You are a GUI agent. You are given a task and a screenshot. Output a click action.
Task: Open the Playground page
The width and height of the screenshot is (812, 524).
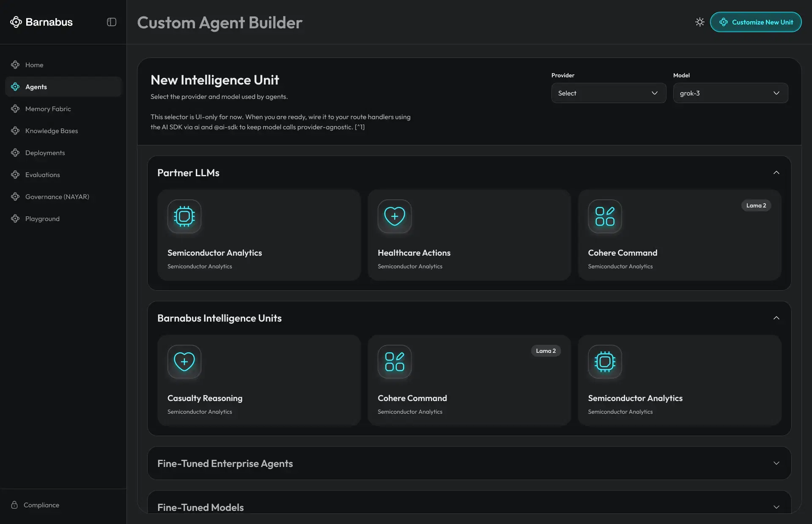coord(41,218)
